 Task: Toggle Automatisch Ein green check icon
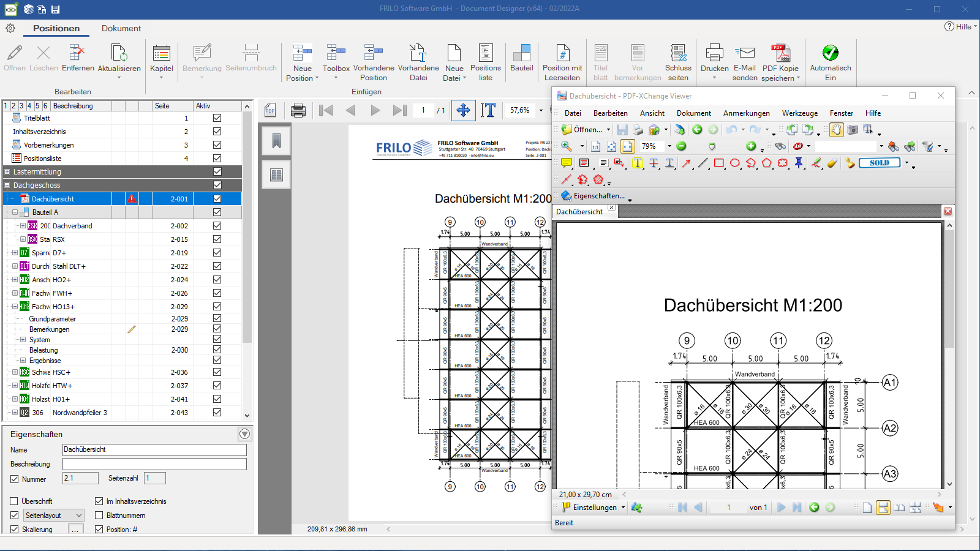tap(831, 53)
